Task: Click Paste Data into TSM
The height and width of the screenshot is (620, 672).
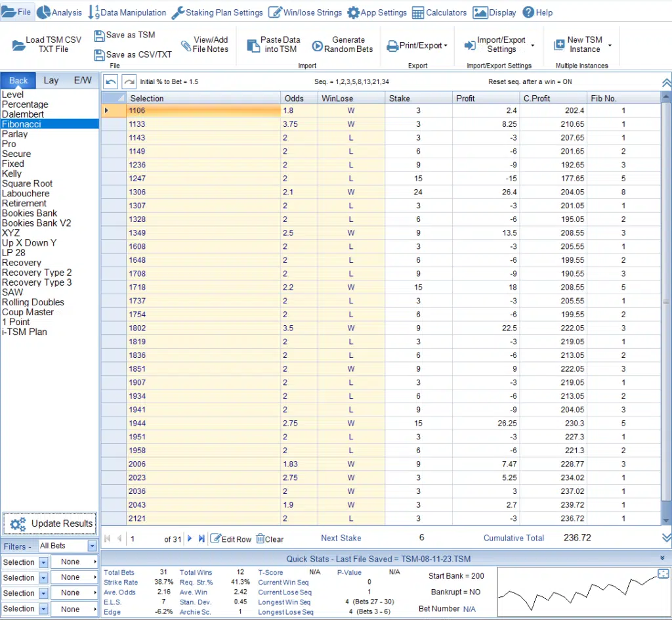Action: (274, 45)
